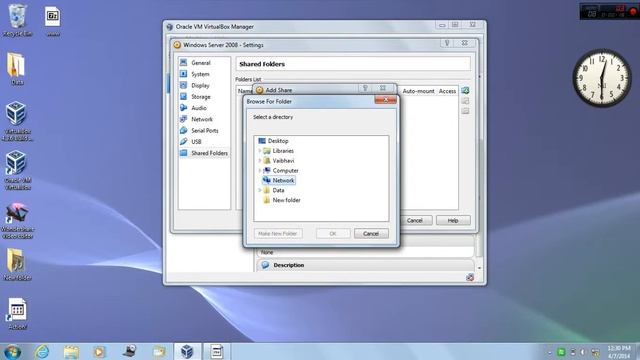Click OK in Browse For Folder

(x=333, y=233)
